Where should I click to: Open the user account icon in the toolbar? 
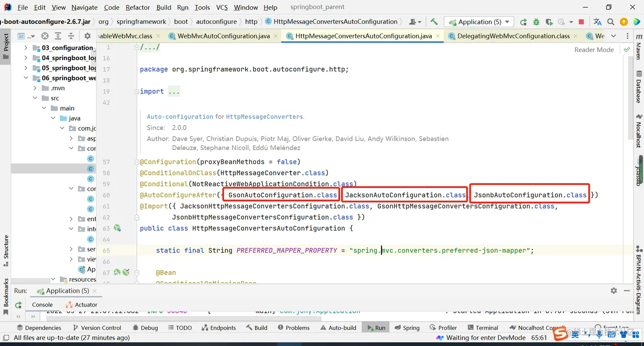point(415,22)
